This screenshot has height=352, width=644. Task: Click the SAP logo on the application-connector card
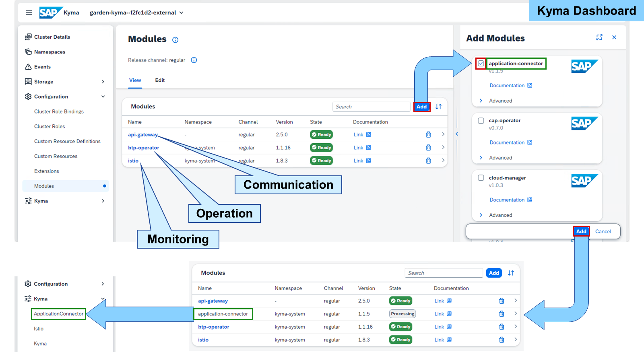(584, 66)
